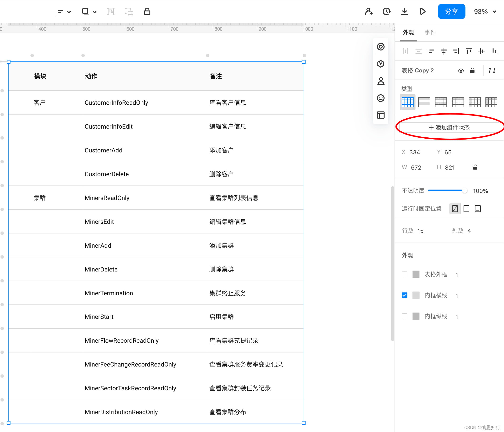Viewport: 504px width, 432px height.
Task: Click the play preview icon
Action: pos(423,11)
